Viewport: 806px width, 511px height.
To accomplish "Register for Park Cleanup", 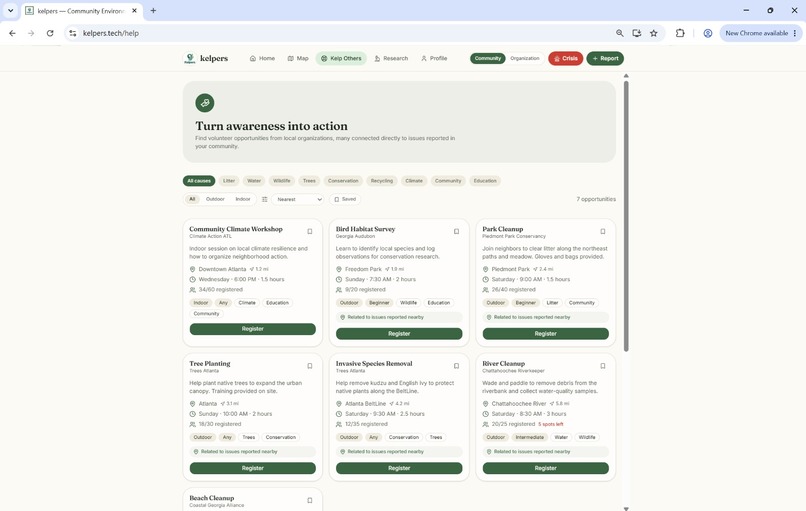I will tap(545, 334).
